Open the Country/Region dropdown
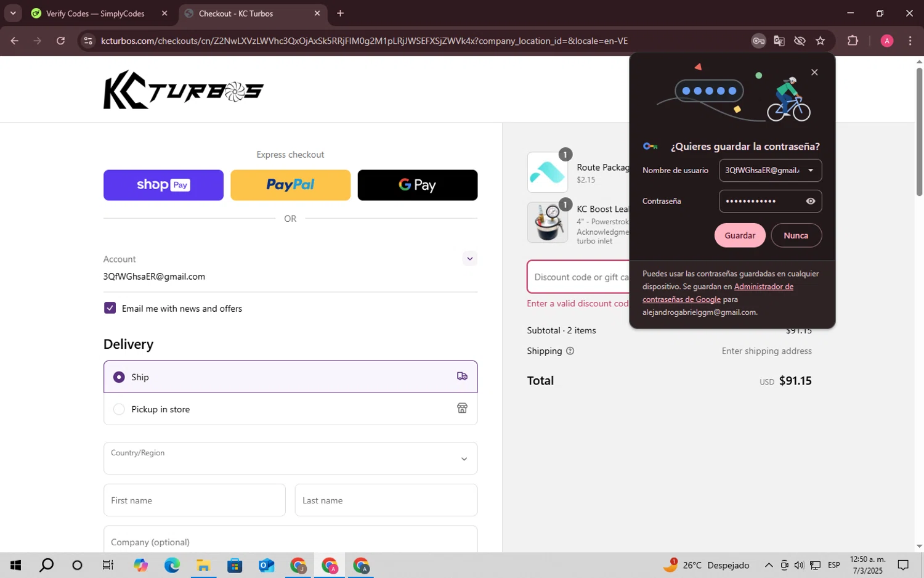 click(x=290, y=458)
